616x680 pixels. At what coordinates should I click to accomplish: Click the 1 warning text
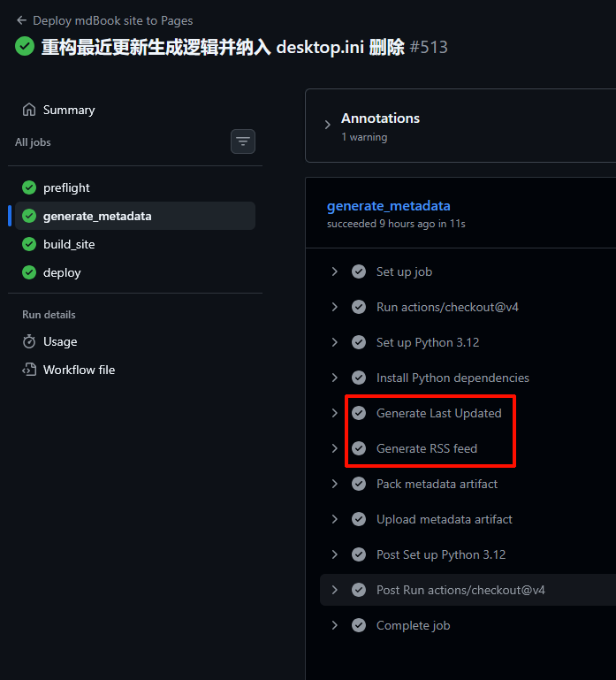click(x=364, y=137)
